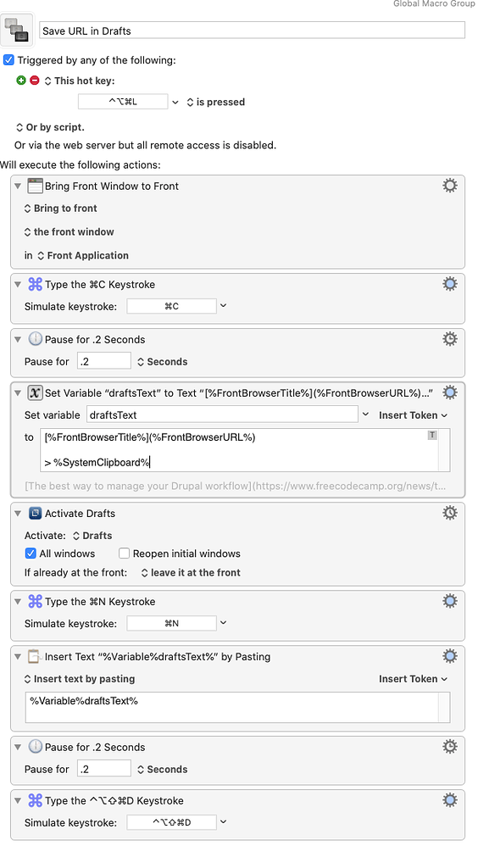Open gear menu for the ⌘N Keystroke action

coord(450,601)
